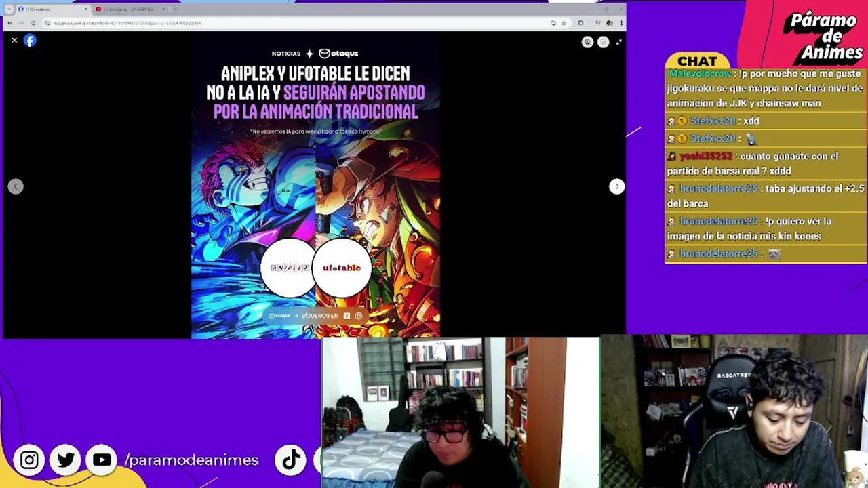Click the Instagram icon in overlay

click(29, 460)
